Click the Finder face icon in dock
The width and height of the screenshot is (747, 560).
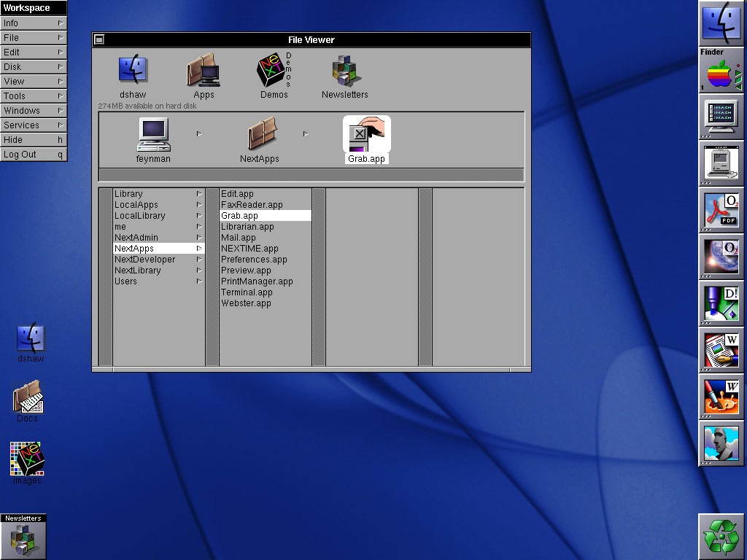pos(721,23)
